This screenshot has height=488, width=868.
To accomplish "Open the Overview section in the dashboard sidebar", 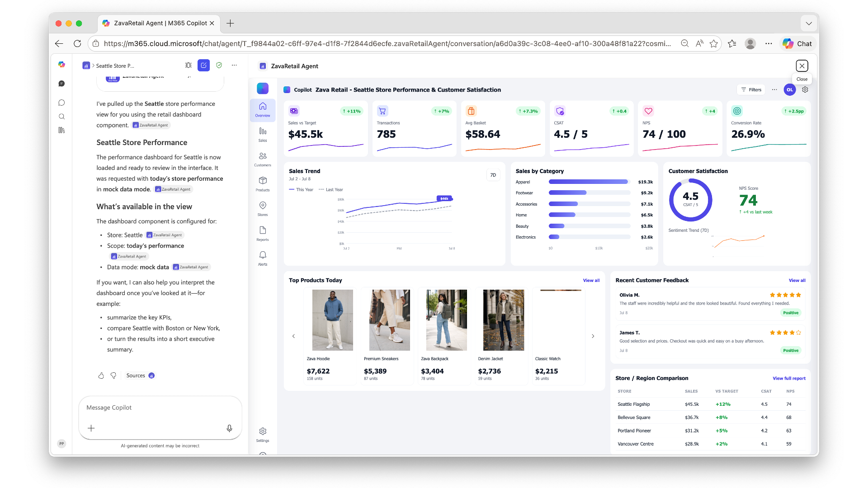I will pyautogui.click(x=263, y=110).
